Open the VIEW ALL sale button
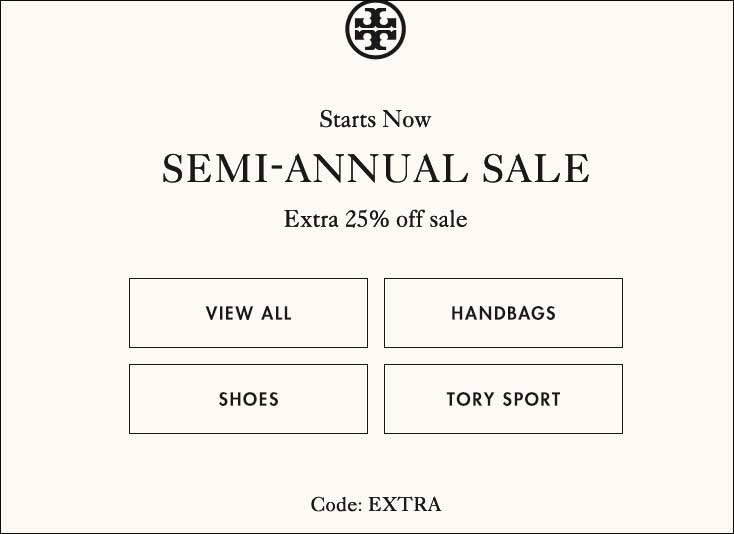The height and width of the screenshot is (534, 734). 248,313
